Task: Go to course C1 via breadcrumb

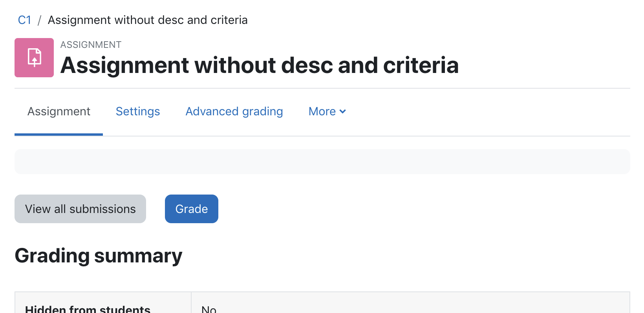Action: (24, 20)
